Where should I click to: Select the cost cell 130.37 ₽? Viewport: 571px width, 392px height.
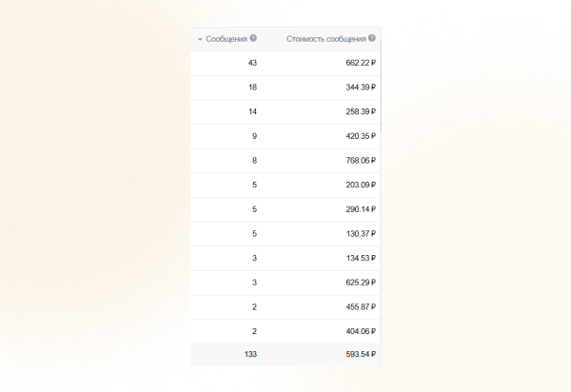point(361,233)
